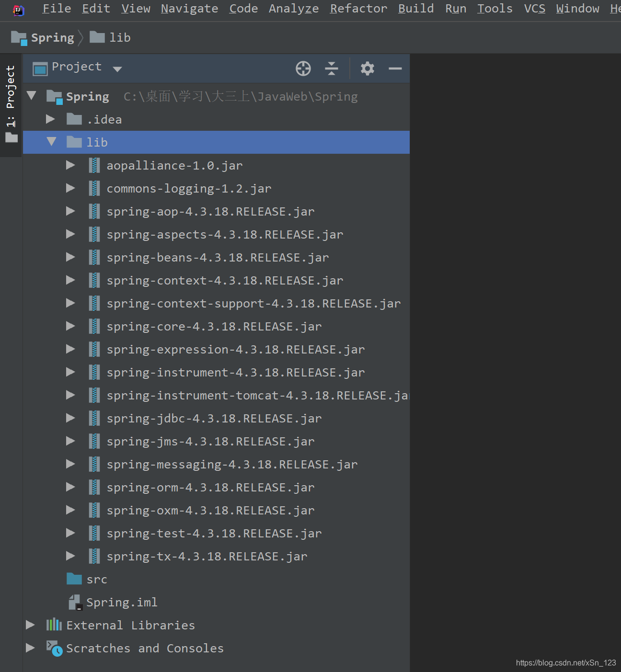Expand spring-test-4.3.18.RELEASE.jar arrow

(70, 533)
